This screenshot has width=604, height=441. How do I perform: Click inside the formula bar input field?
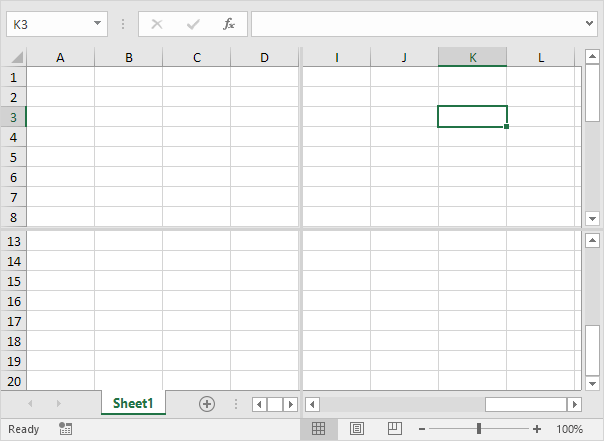(x=415, y=24)
